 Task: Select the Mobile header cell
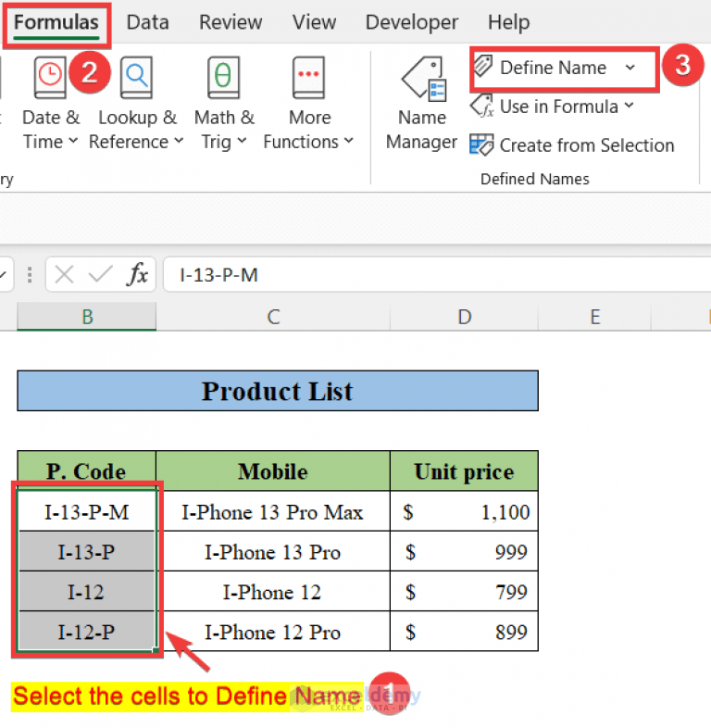coord(273,471)
